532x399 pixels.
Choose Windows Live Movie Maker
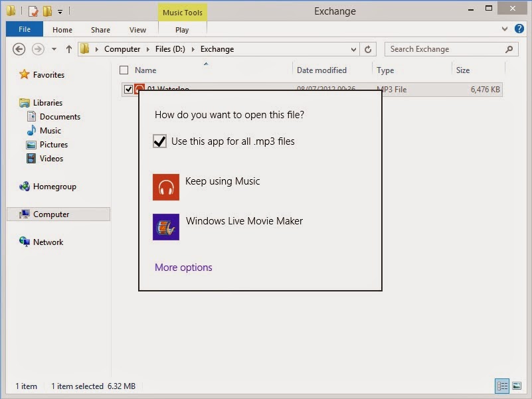coord(244,221)
